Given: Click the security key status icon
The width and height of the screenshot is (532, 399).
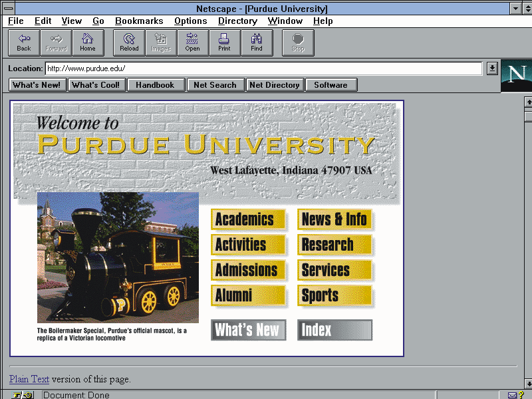Looking at the screenshot, I should (x=23, y=395).
